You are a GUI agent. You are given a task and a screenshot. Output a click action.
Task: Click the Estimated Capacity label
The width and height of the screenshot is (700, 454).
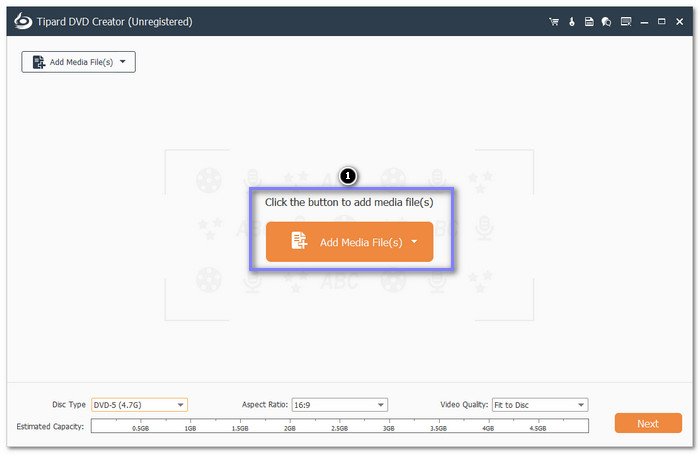[50, 426]
